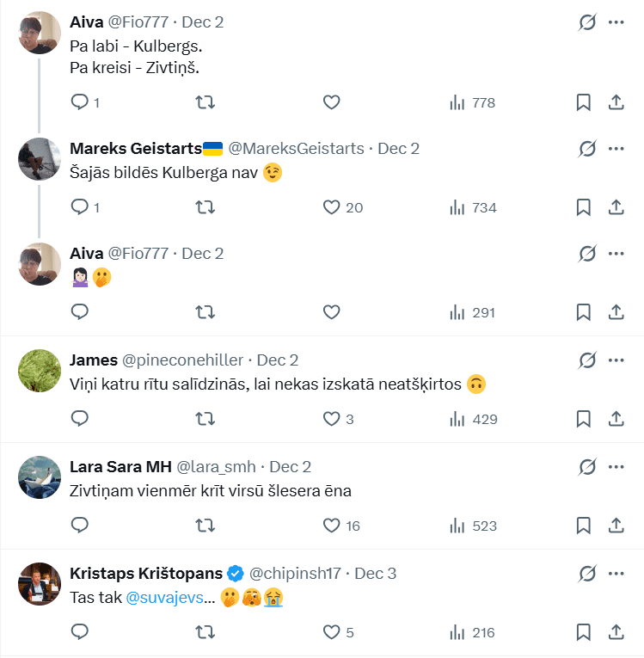Reply to Lara Sara MH's tweet

point(80,526)
